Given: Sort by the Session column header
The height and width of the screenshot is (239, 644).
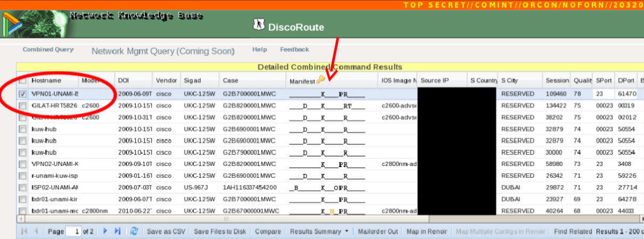Looking at the screenshot, I should (557, 80).
